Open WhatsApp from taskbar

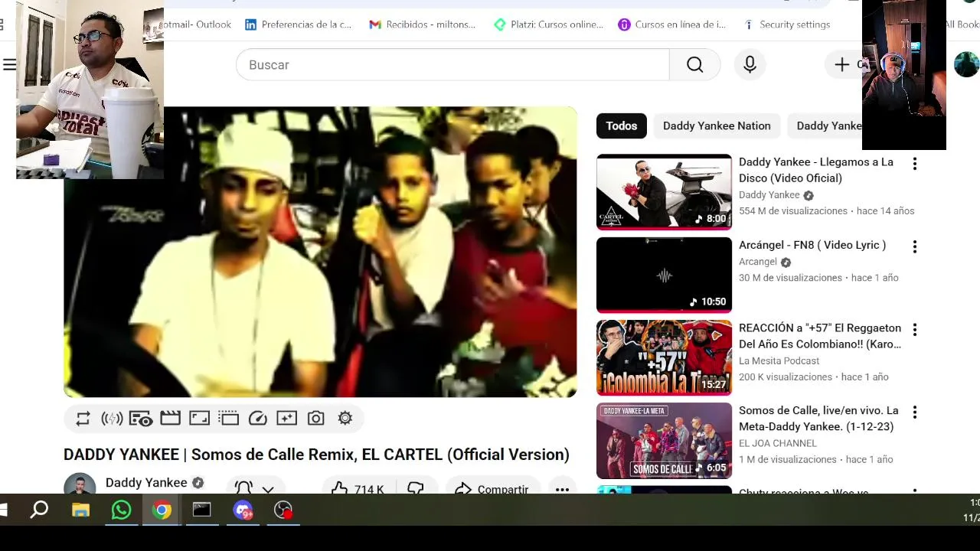(121, 510)
